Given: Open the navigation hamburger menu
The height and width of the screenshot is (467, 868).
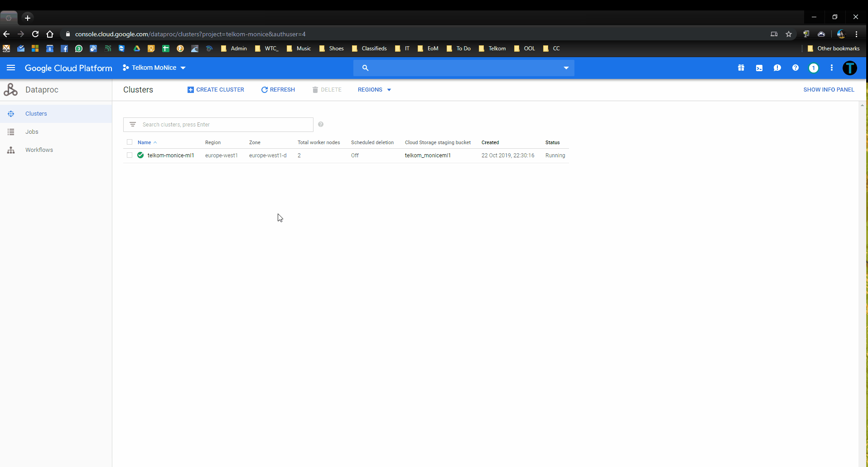Looking at the screenshot, I should coord(11,68).
